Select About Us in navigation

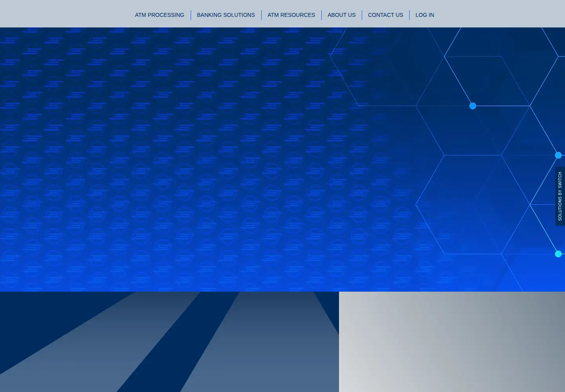[341, 15]
